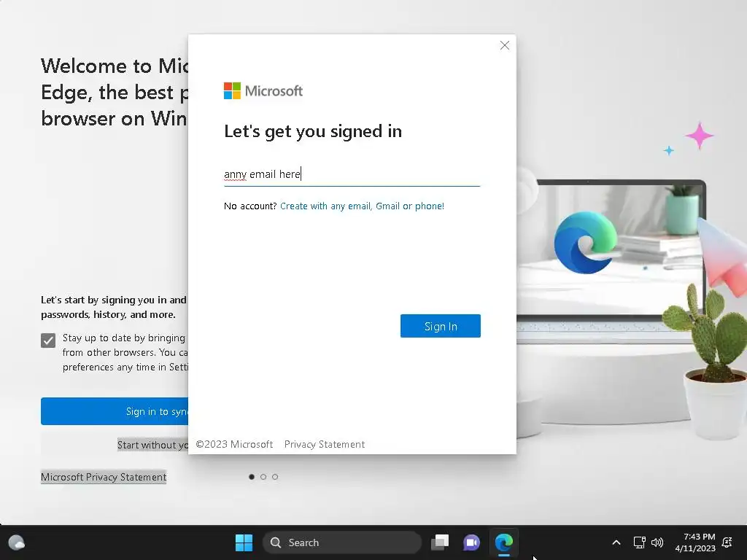Image resolution: width=747 pixels, height=560 pixels.
Task: Open network status tray icon
Action: (x=639, y=542)
